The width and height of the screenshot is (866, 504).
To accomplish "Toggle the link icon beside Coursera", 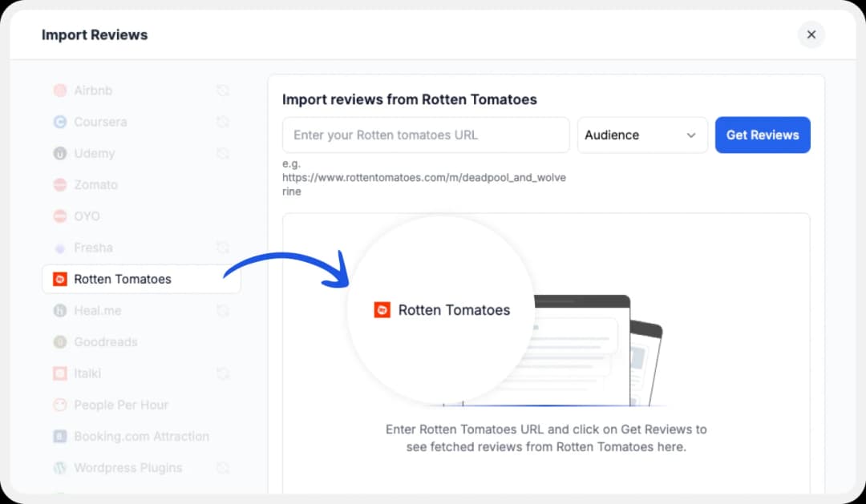I will pyautogui.click(x=223, y=122).
